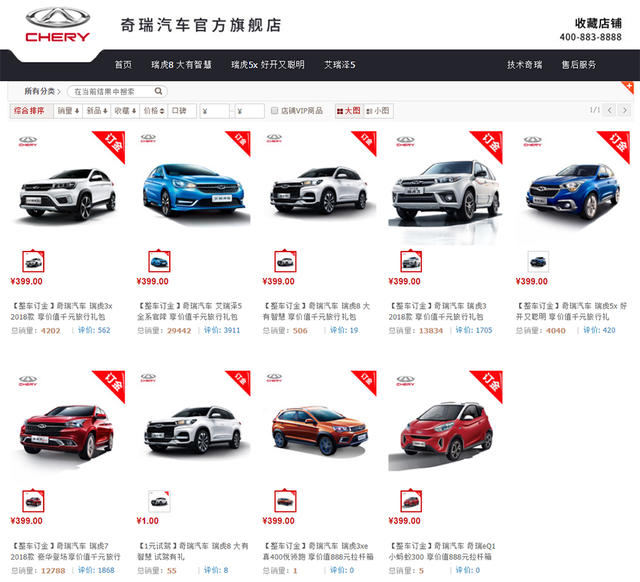Viewport: 640px width, 582px height.
Task: Sort by 销量 descending
Action: pyautogui.click(x=68, y=111)
